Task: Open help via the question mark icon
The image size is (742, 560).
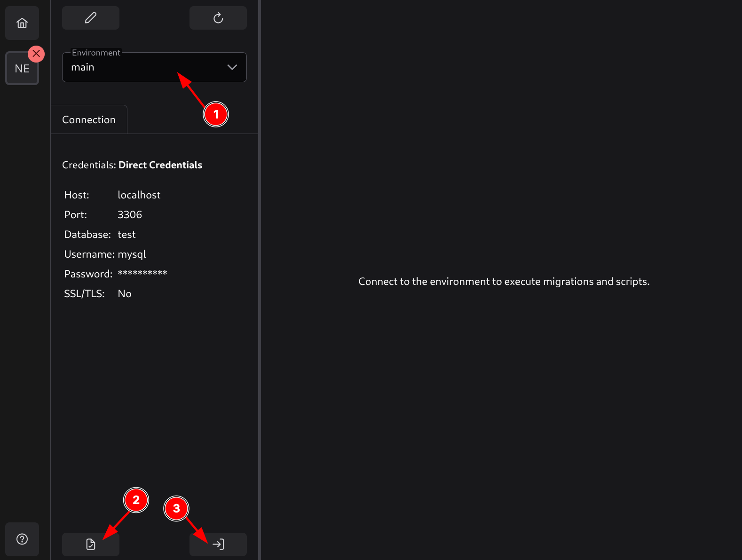Action: coord(22,539)
